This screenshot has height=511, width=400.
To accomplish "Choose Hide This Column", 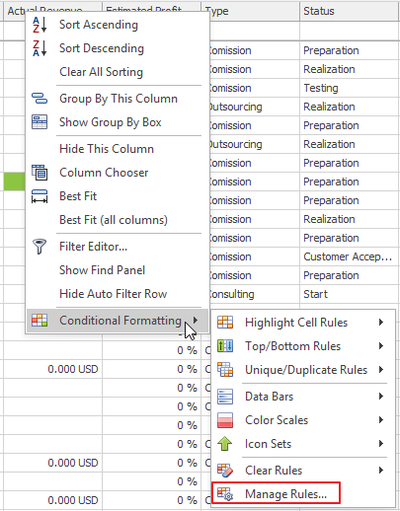I will [x=107, y=149].
